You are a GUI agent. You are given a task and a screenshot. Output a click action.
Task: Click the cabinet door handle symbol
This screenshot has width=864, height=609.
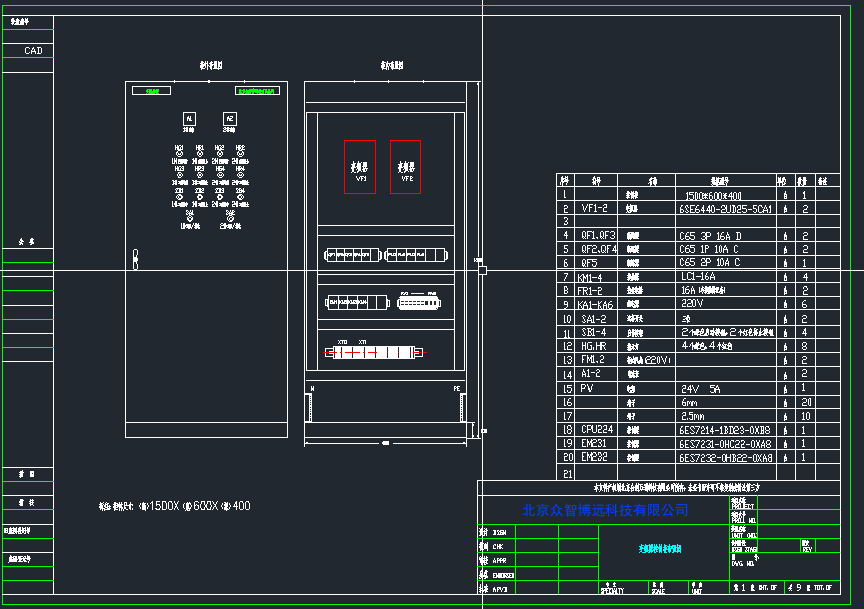click(x=136, y=259)
